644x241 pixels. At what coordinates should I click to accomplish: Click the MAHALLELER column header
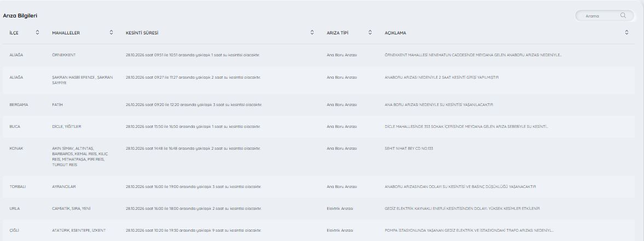coord(66,33)
